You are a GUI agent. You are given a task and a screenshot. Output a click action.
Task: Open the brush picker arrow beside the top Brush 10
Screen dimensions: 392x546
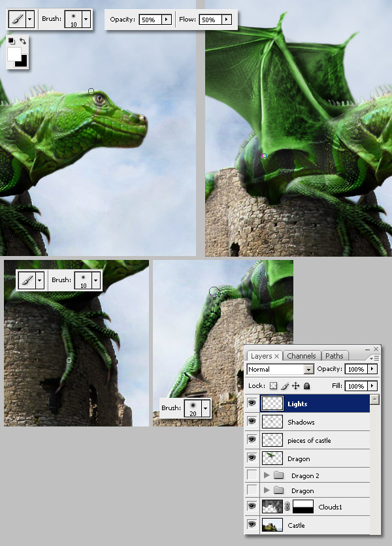tap(86, 19)
